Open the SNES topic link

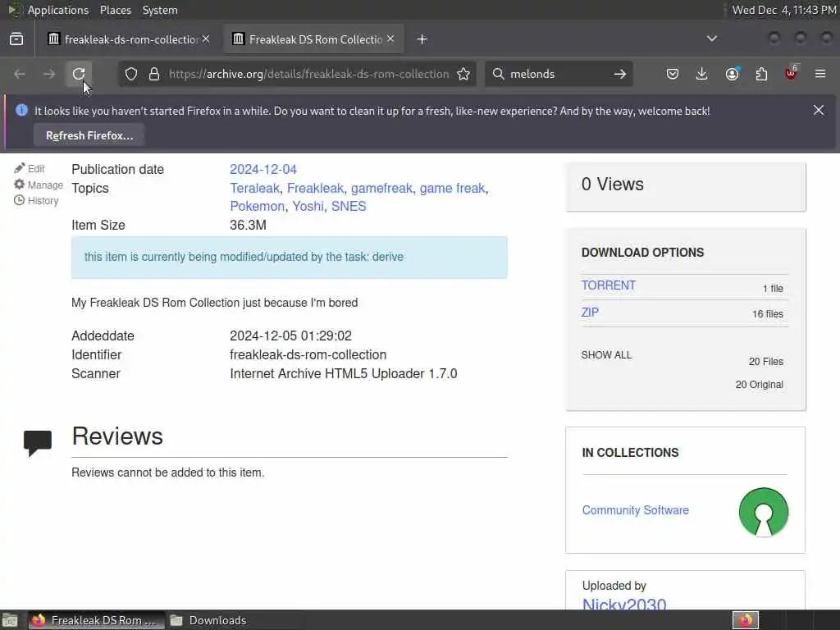(x=349, y=206)
